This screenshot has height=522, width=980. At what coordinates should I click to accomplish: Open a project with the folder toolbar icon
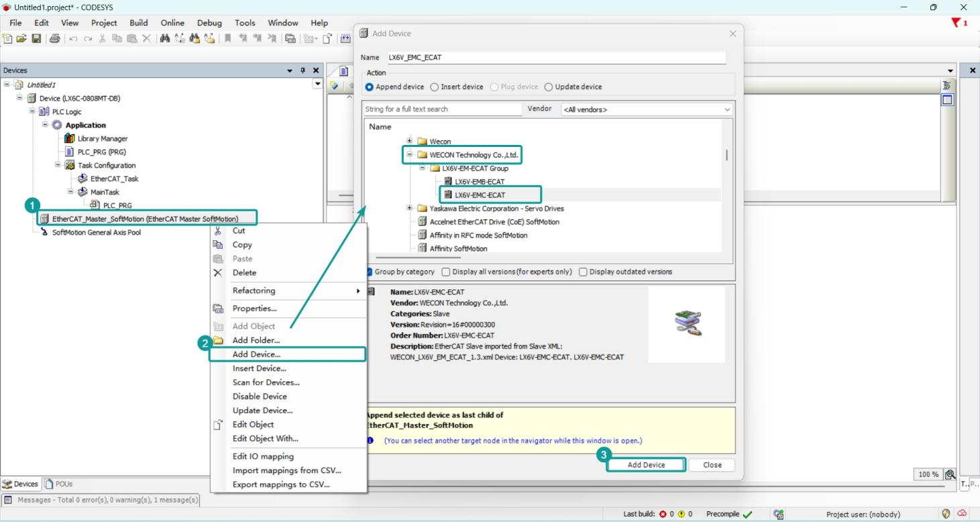click(x=21, y=38)
